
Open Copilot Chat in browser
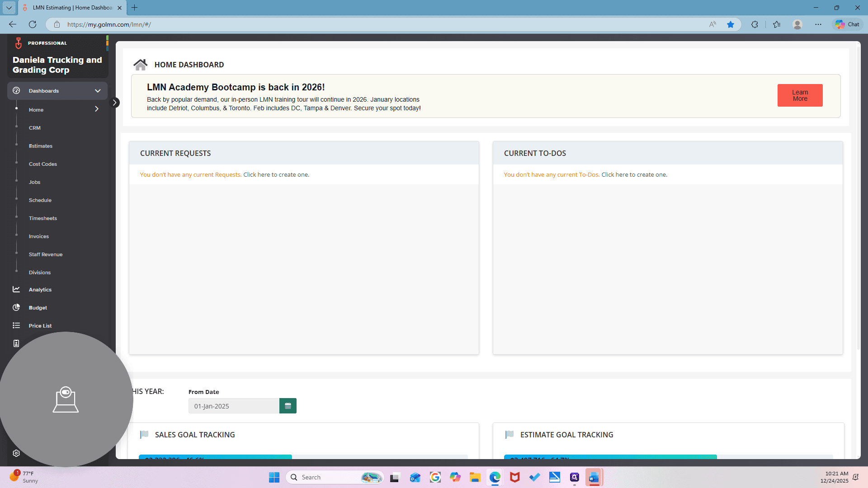(x=848, y=24)
